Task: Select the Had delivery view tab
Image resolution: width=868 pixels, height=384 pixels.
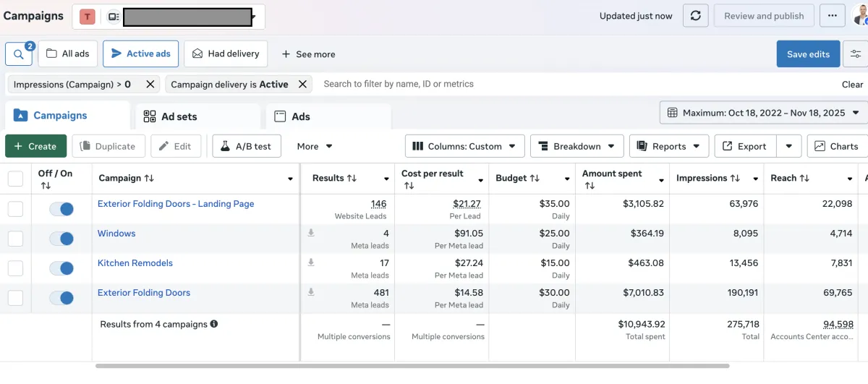Action: pos(226,54)
